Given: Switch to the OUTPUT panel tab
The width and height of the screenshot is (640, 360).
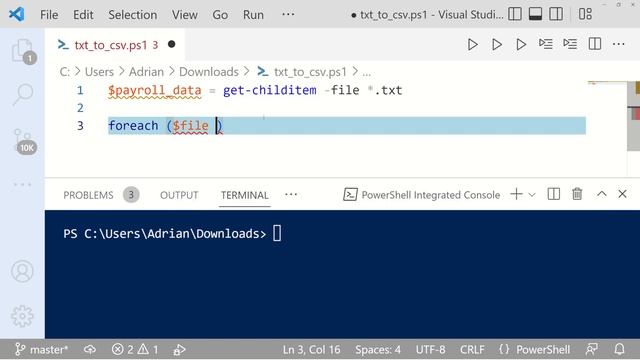Looking at the screenshot, I should 179,195.
